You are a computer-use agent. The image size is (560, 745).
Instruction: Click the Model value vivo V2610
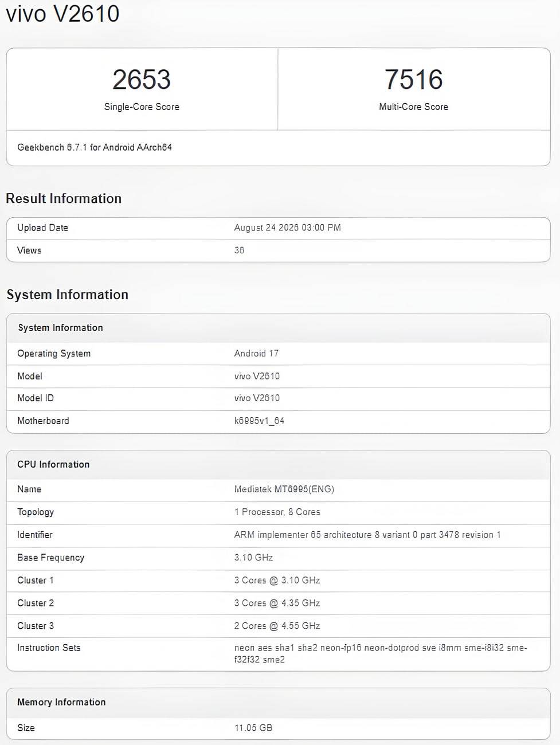point(257,376)
